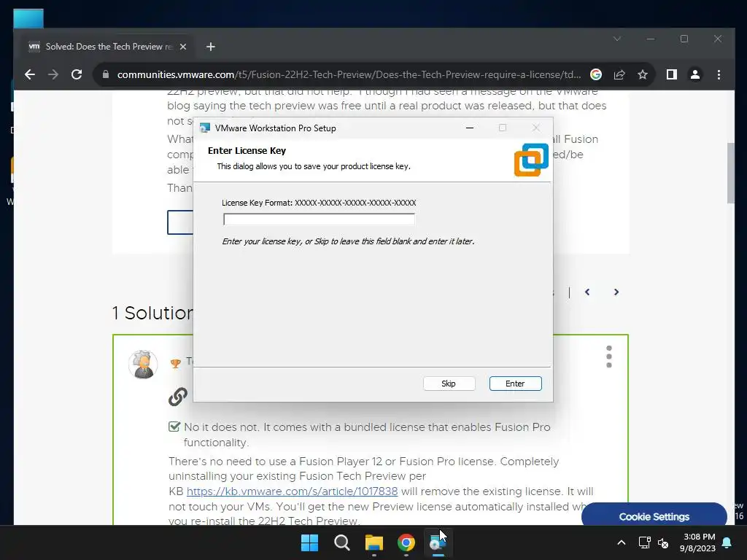Share this page from Chrome address bar
Screen dimensions: 747x560
(619, 74)
